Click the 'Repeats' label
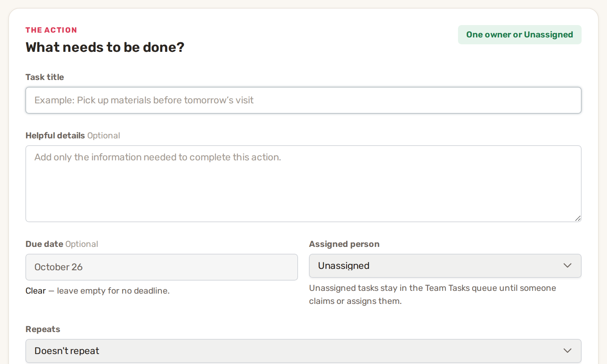This screenshot has height=364, width=607. coord(43,329)
